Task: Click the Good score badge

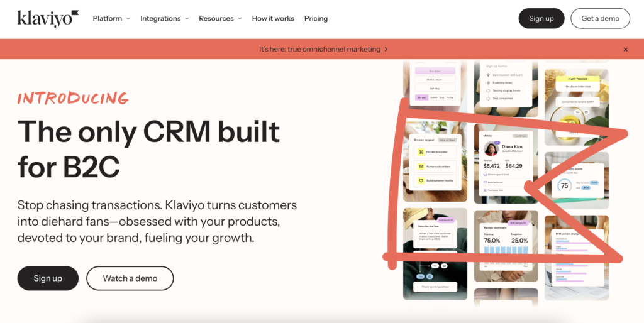Action: [594, 183]
